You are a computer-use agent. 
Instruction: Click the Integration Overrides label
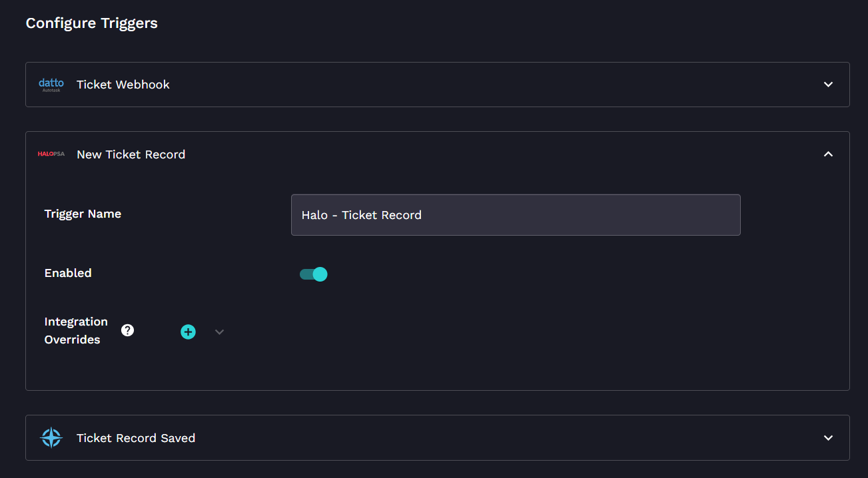coord(76,330)
